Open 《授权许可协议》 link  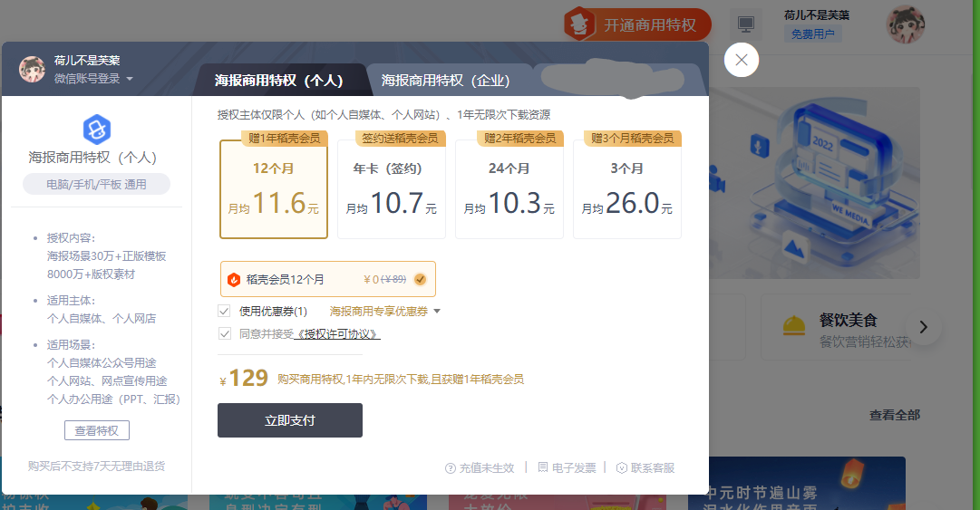click(x=337, y=334)
